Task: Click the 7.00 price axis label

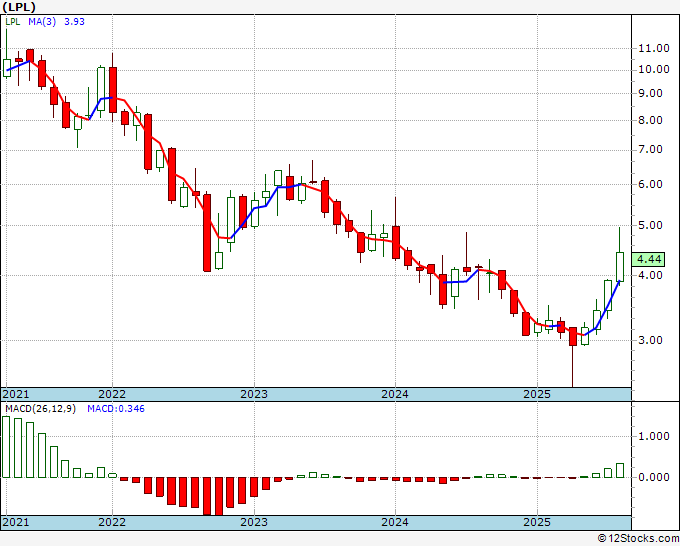Action: 651,150
